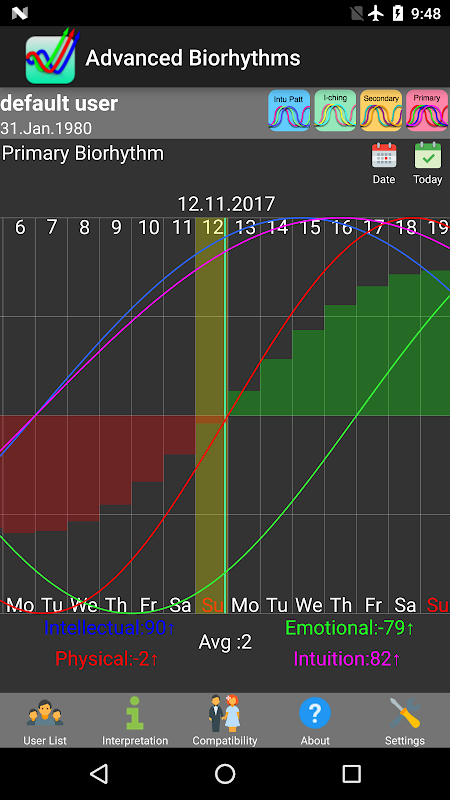
Task: Select day 17 column header
Action: [x=373, y=228]
